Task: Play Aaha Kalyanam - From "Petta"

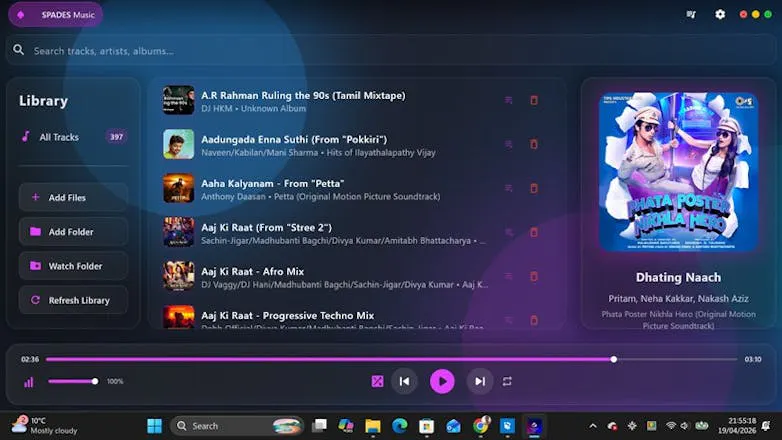Action: pos(272,183)
